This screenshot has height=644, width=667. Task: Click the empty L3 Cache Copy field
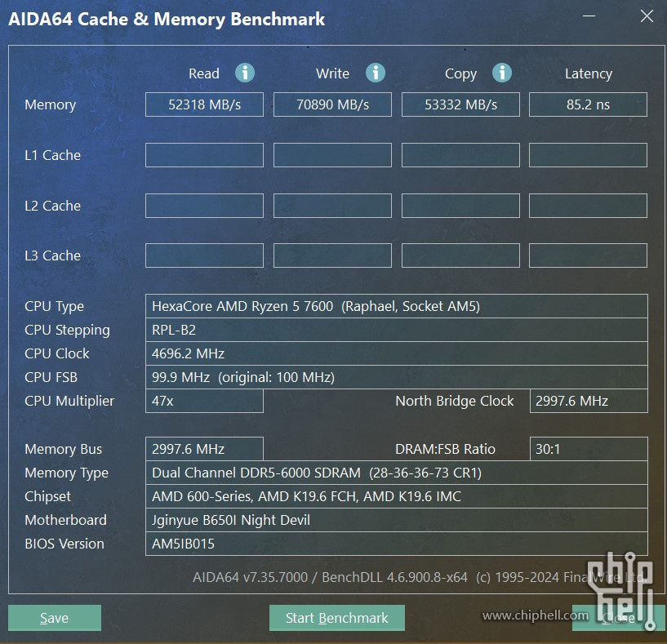[x=460, y=255]
